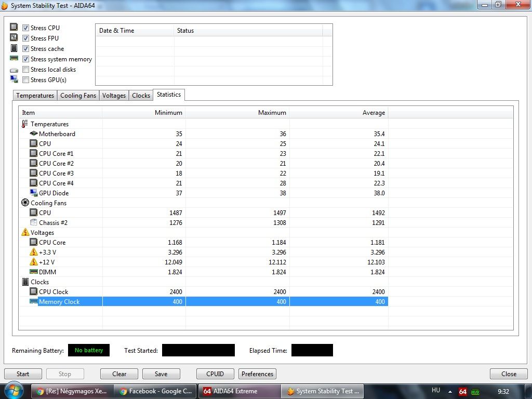Open Preferences dialog
This screenshot has width=532, height=399.
[x=257, y=374]
